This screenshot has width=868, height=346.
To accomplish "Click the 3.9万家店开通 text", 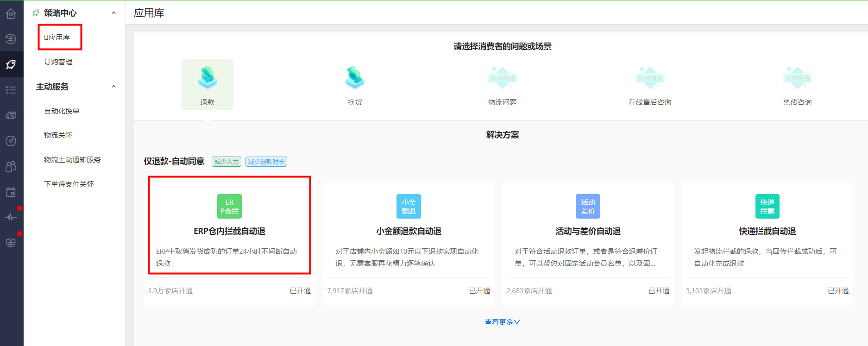I will click(x=170, y=290).
